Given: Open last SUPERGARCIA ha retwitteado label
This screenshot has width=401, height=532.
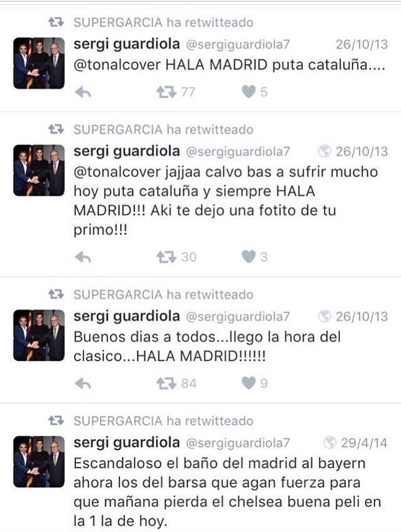Looking at the screenshot, I should tap(164, 421).
